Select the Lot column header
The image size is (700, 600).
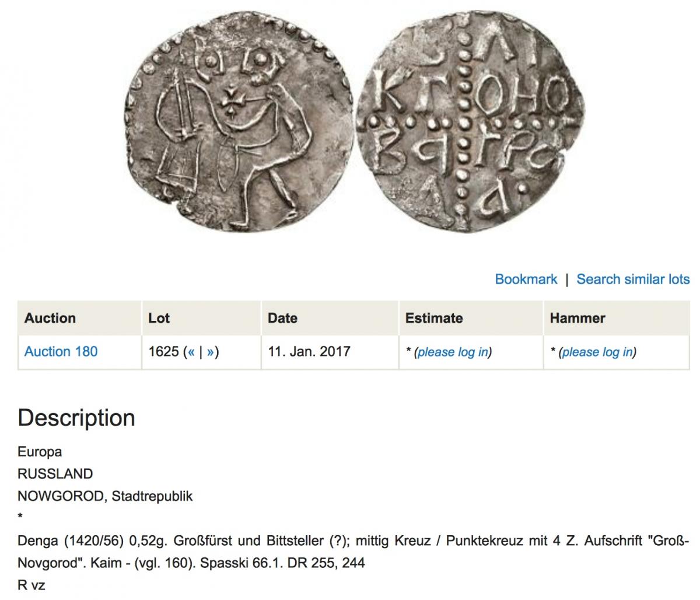pos(201,318)
